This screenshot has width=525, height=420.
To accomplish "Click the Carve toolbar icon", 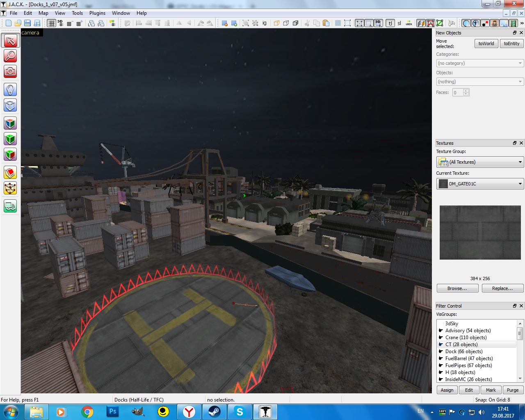I will (x=225, y=23).
